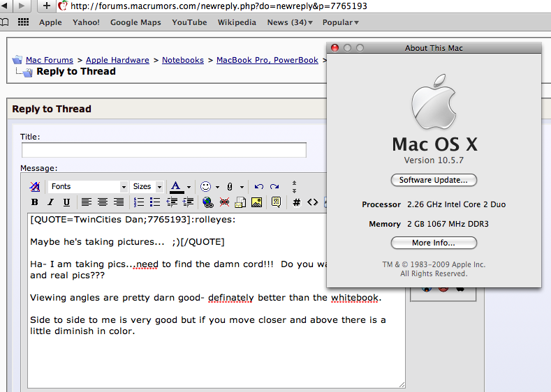Go forward with the browser arrow
The width and height of the screenshot is (551, 392).
coord(22,6)
